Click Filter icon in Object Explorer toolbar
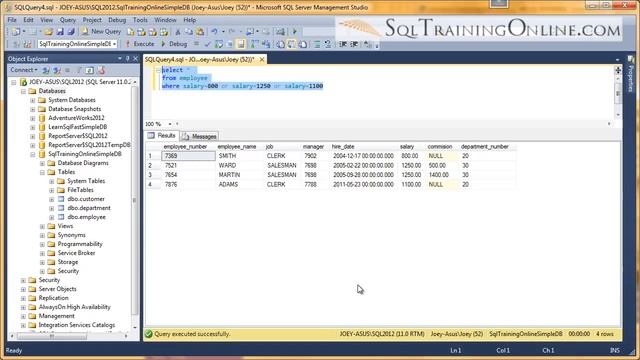Screen dimensions: 640x360 coord(79,70)
